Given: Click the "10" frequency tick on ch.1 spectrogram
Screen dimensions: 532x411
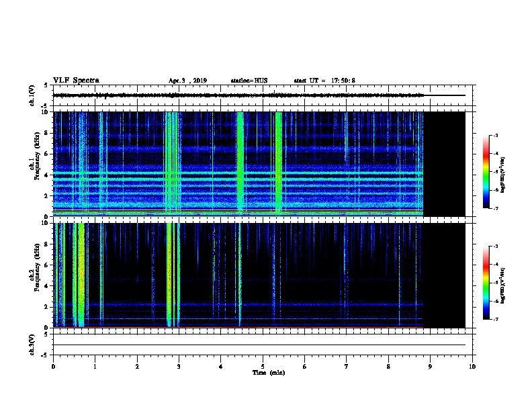Looking at the screenshot, I should coord(45,112).
